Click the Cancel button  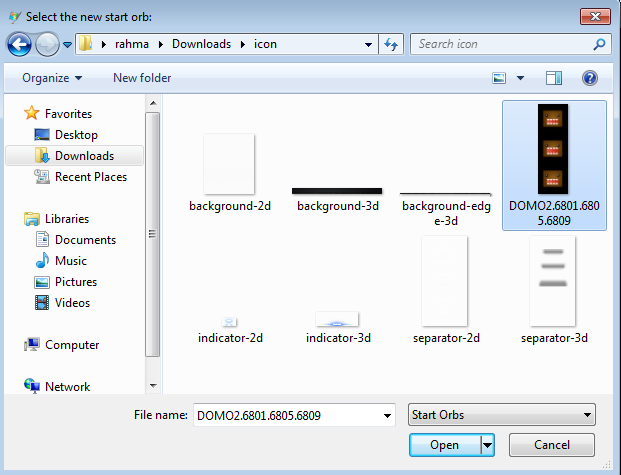click(x=552, y=445)
